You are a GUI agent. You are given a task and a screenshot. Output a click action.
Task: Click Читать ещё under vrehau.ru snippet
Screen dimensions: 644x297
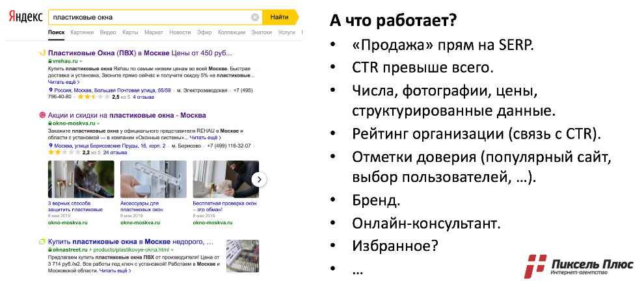tap(64, 82)
